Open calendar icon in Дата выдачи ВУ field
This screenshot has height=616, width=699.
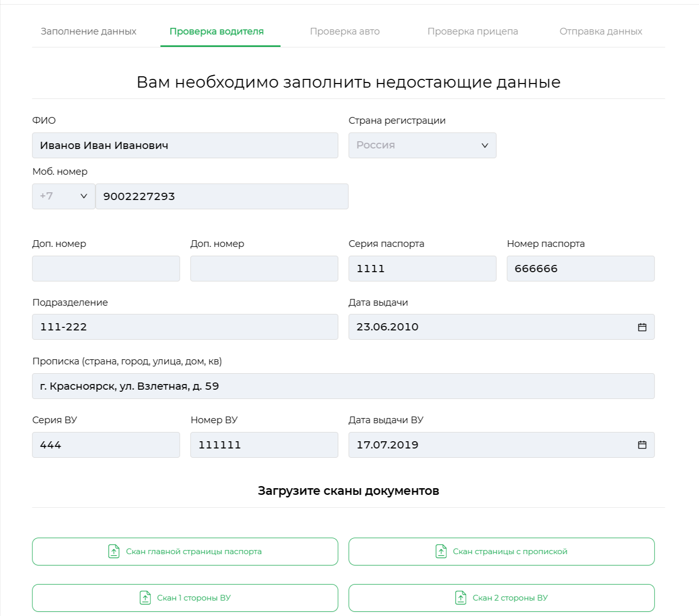pos(642,445)
